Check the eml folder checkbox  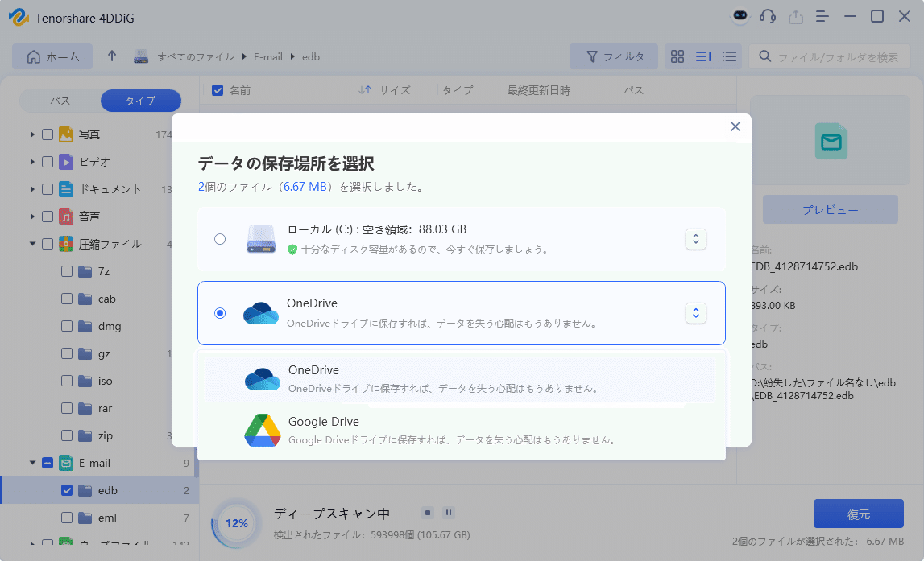coord(67,518)
